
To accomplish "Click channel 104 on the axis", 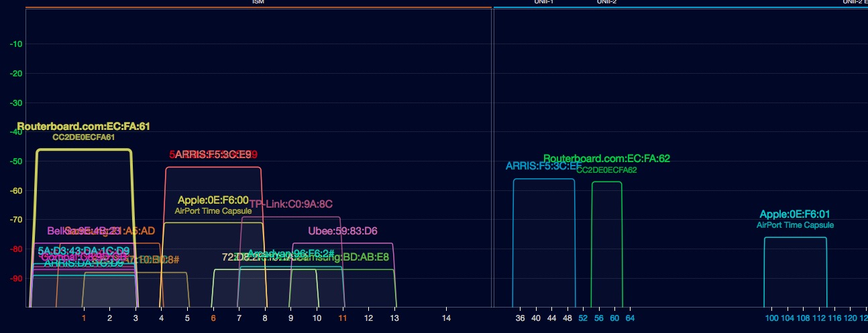I will 788,318.
